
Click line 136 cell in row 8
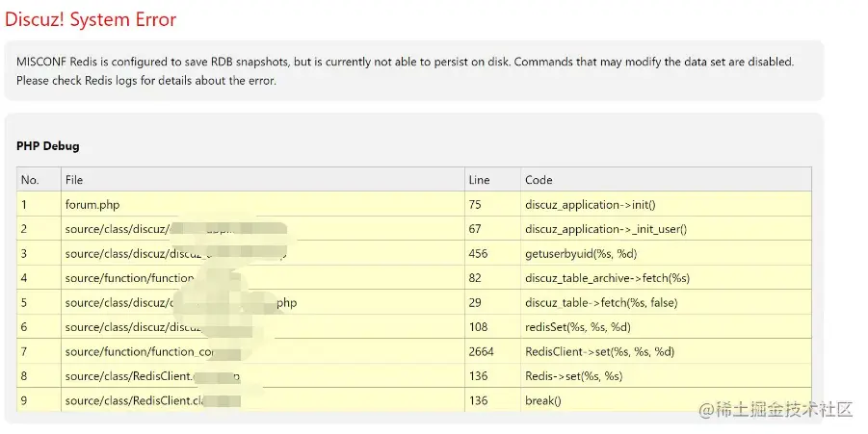pos(492,375)
